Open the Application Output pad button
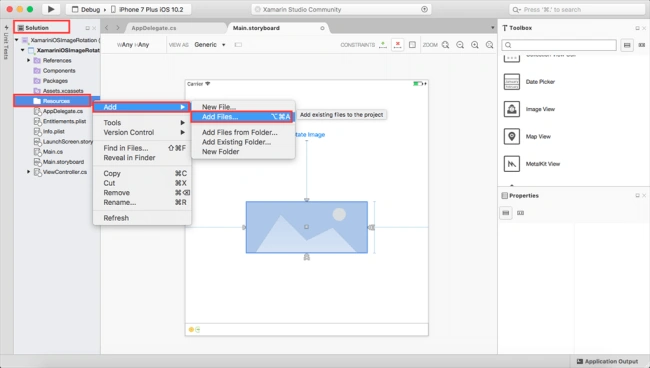The width and height of the screenshot is (650, 368). 607,361
